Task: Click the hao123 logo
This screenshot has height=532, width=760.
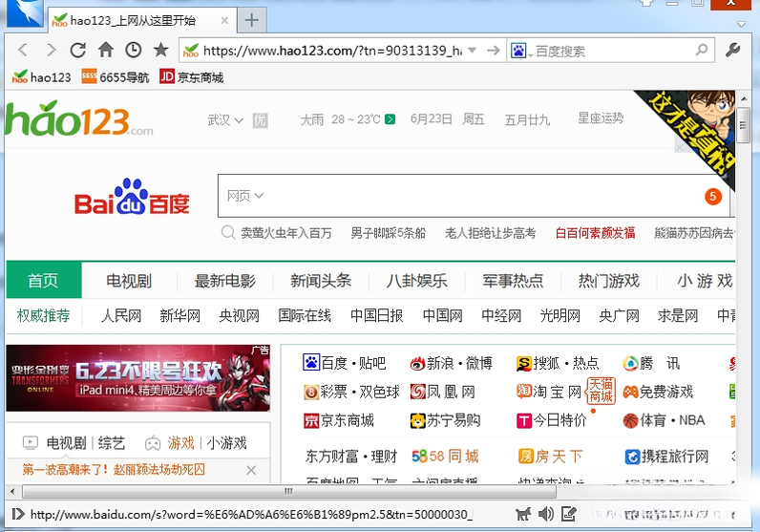Action: point(79,118)
